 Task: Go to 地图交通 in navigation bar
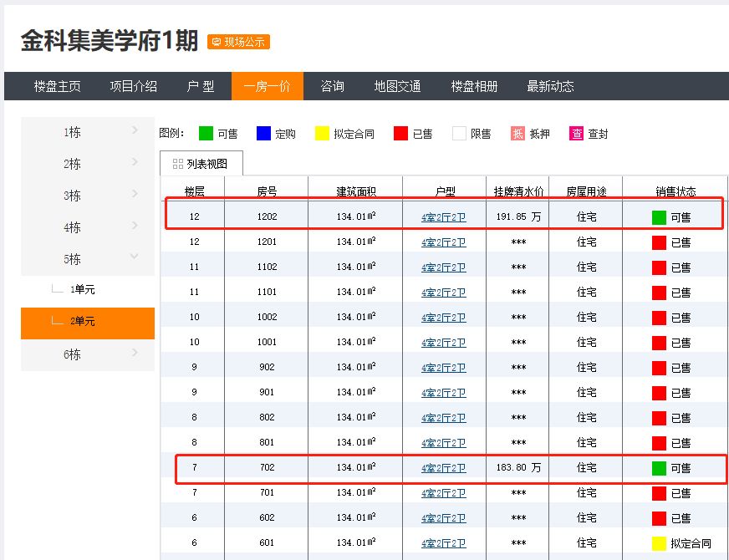click(x=397, y=86)
